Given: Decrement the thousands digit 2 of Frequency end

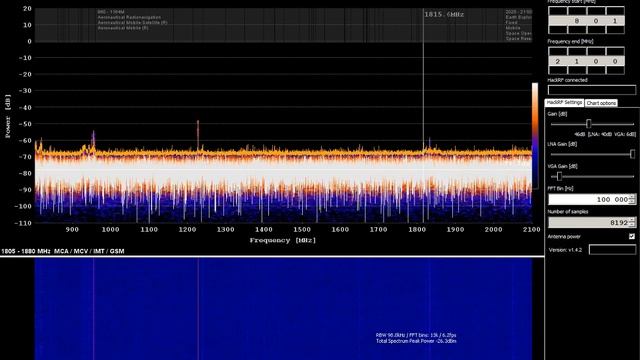Looking at the screenshot, I should tap(558, 70).
